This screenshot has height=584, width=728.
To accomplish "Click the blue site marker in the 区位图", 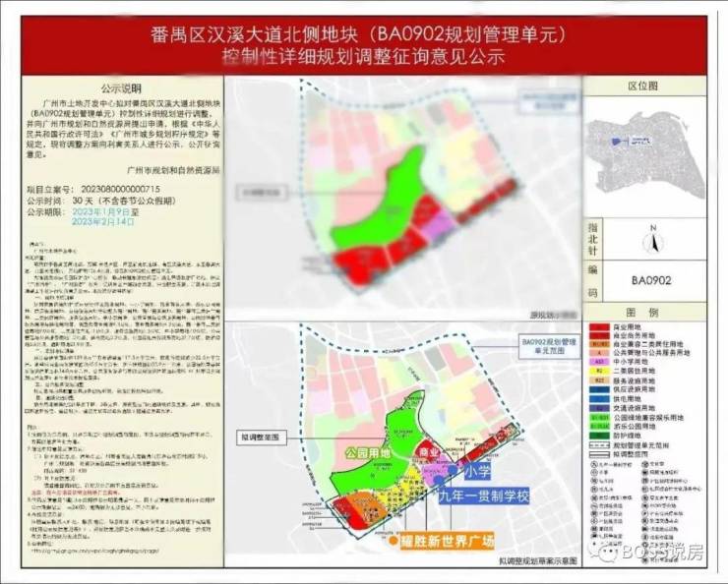I will coord(618,140).
